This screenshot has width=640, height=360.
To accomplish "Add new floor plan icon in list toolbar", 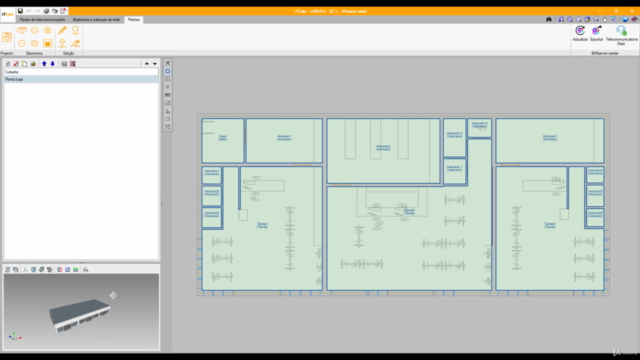I will [x=7, y=64].
